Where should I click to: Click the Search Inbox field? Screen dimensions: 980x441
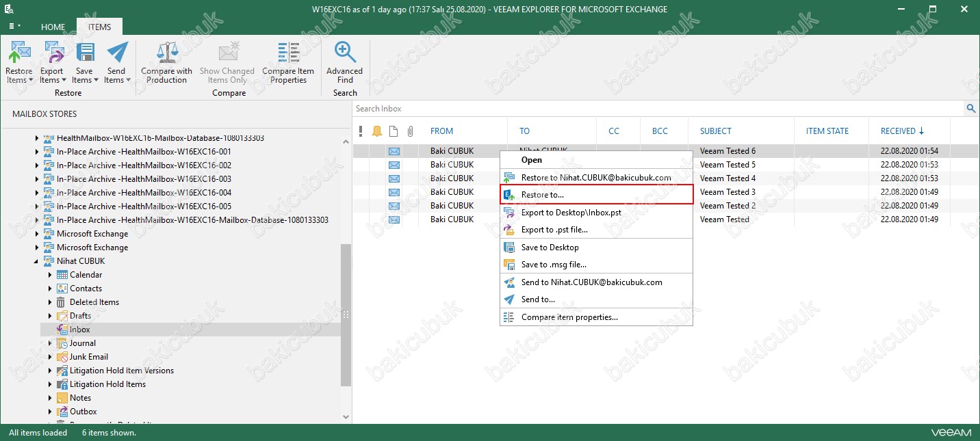tap(658, 109)
